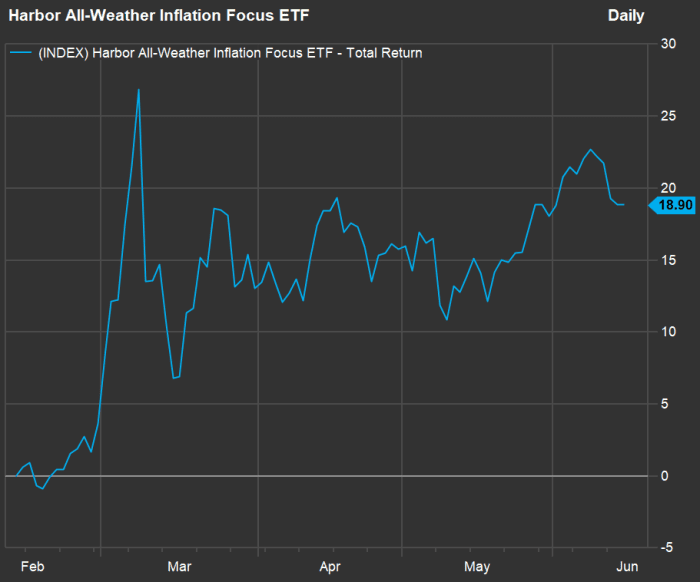Click the Mar x-axis label

pyautogui.click(x=179, y=567)
